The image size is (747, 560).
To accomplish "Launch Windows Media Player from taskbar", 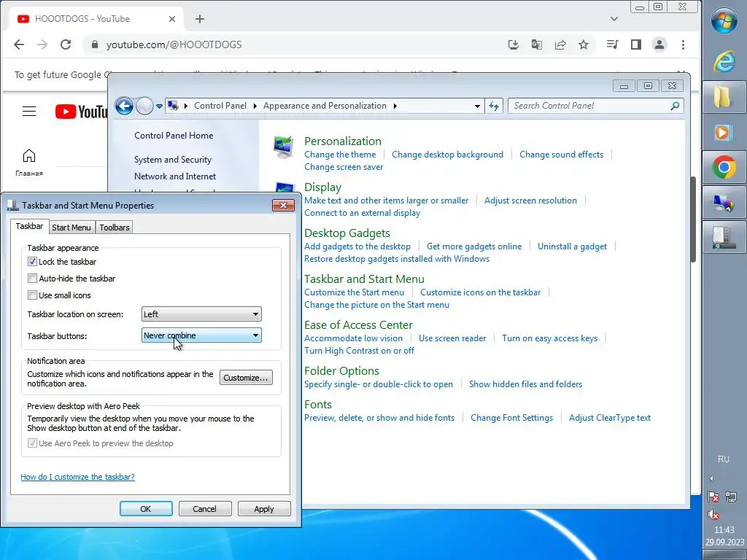I will pos(724,132).
